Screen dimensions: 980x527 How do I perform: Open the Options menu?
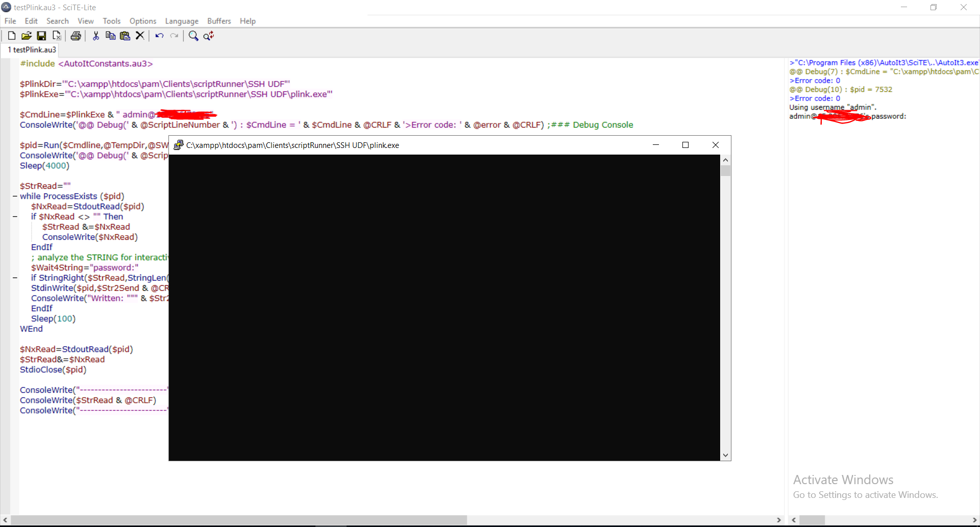[143, 21]
